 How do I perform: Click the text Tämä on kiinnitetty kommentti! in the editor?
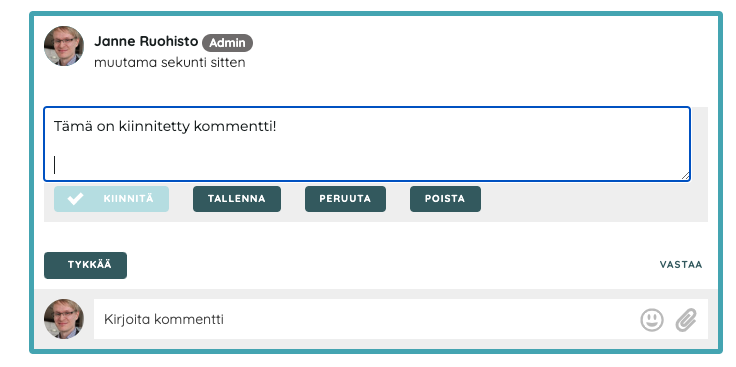coord(165,127)
